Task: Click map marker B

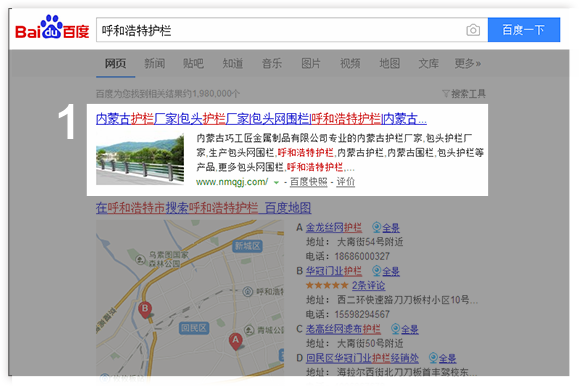Action: (145, 310)
